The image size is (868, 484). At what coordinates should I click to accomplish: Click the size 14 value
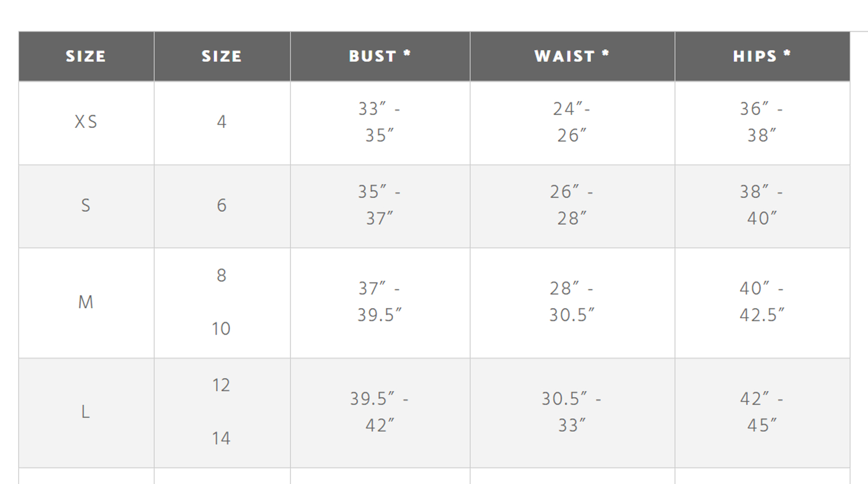221,438
